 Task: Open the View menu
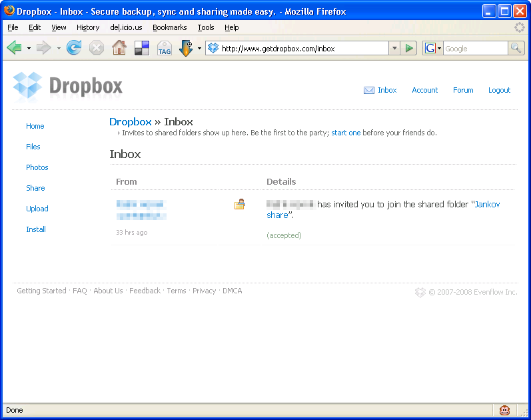(x=59, y=27)
